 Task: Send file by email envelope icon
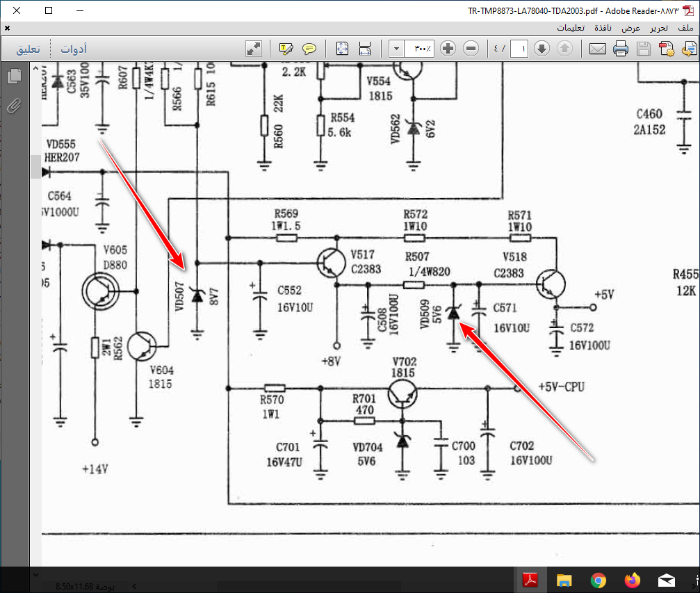tap(598, 49)
